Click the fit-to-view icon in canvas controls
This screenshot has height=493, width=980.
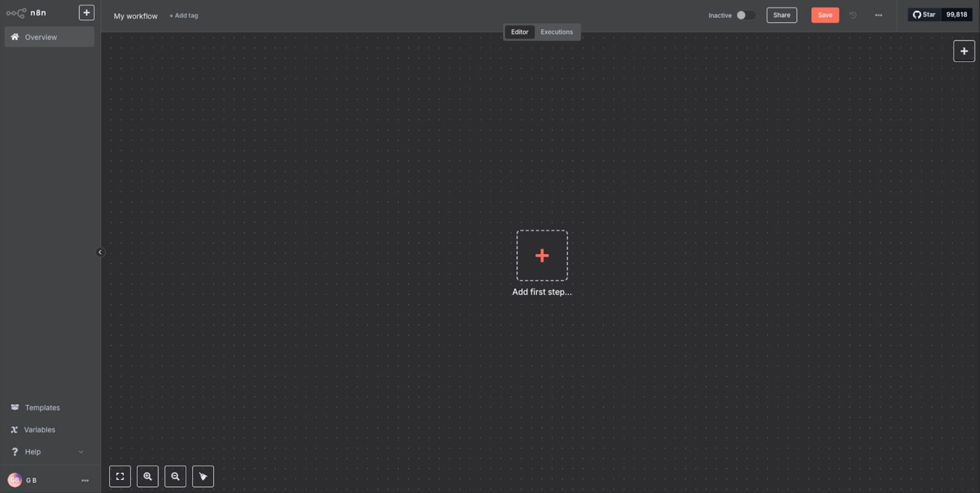pos(120,476)
